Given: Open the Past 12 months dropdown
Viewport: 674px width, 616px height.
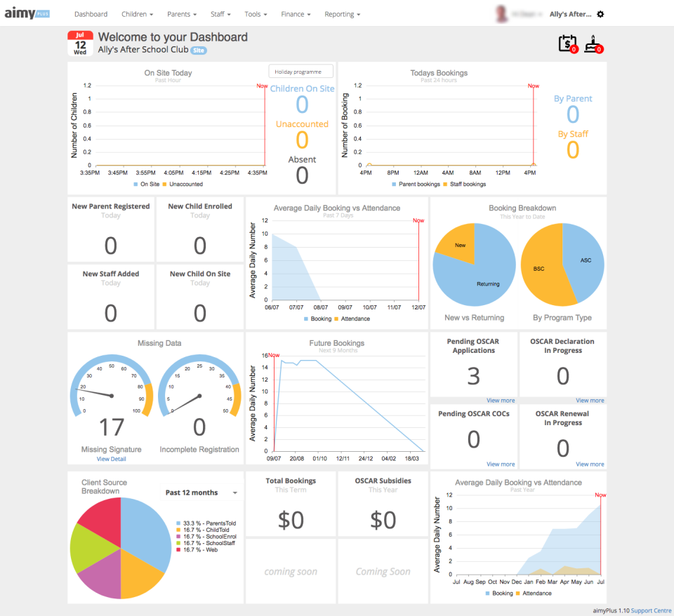Looking at the screenshot, I should pos(199,493).
